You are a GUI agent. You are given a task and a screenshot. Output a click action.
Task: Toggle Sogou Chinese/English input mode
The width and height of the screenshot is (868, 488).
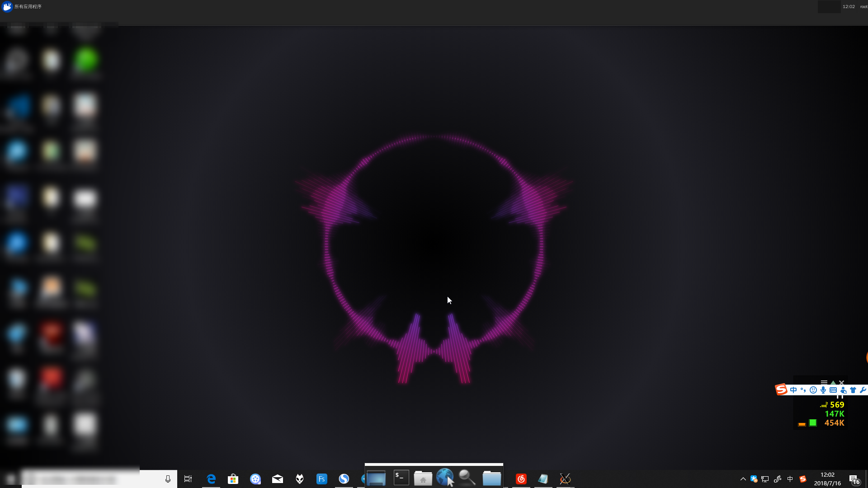pos(793,390)
